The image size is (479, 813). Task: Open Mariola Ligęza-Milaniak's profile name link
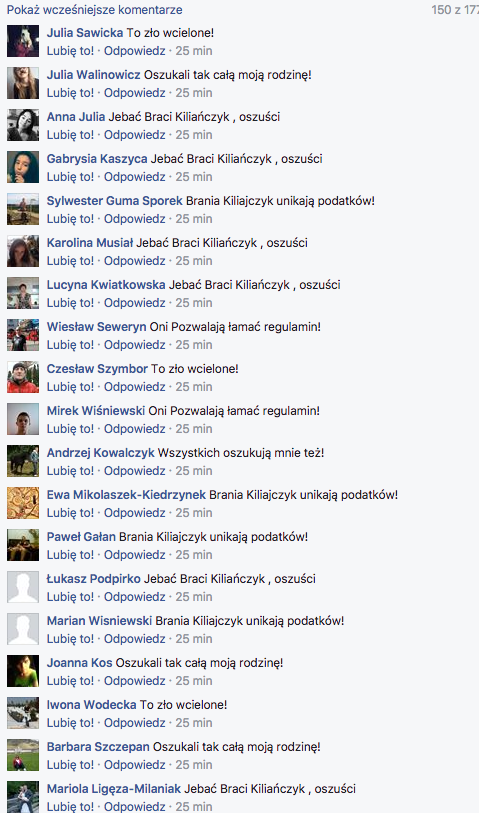[114, 789]
